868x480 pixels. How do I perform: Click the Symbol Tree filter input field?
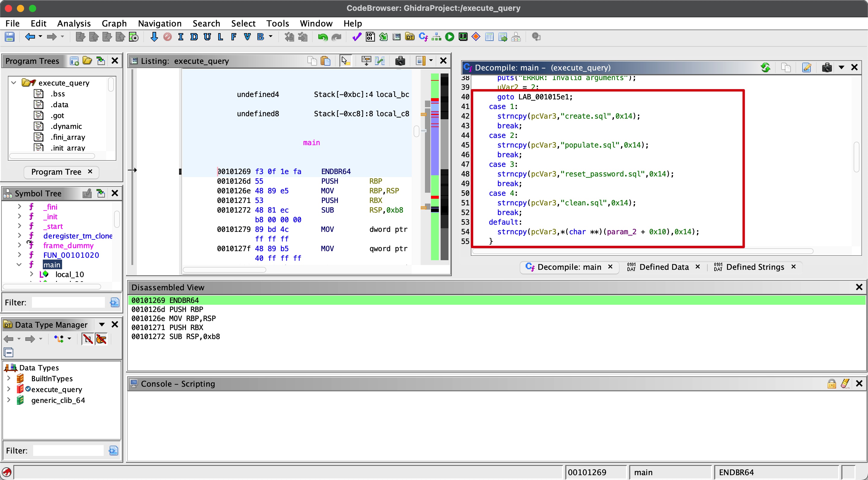[68, 302]
